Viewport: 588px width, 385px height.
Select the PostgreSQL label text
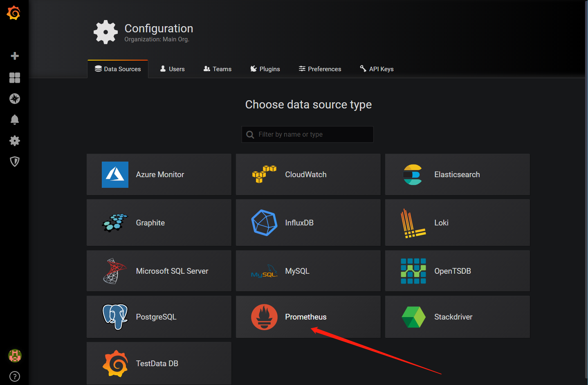pos(156,317)
